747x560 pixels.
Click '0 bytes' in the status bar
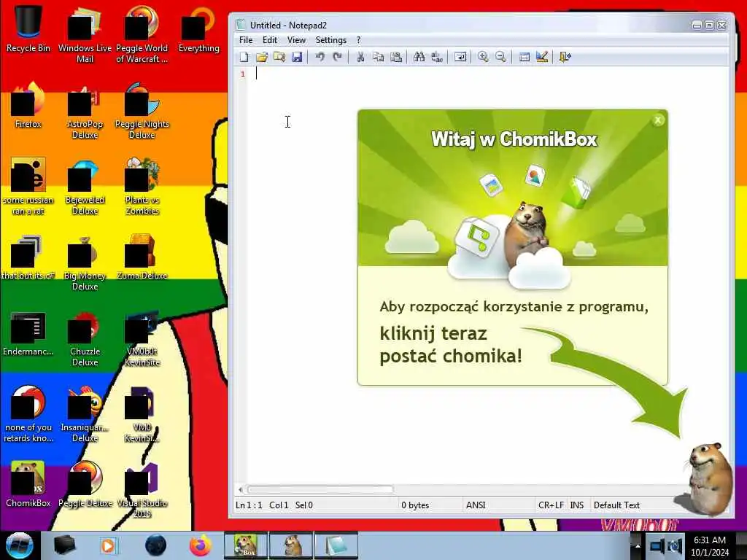point(415,505)
